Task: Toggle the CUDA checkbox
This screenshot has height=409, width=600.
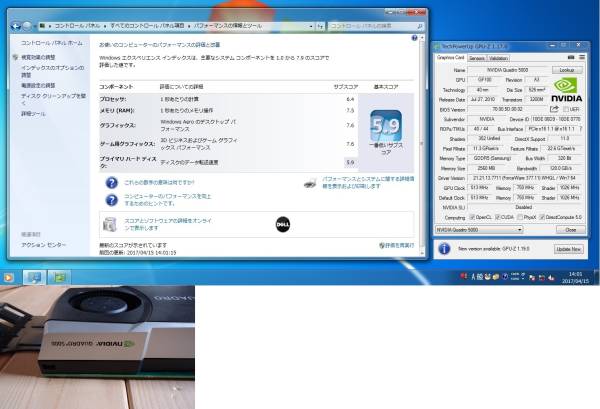Action: (497, 217)
